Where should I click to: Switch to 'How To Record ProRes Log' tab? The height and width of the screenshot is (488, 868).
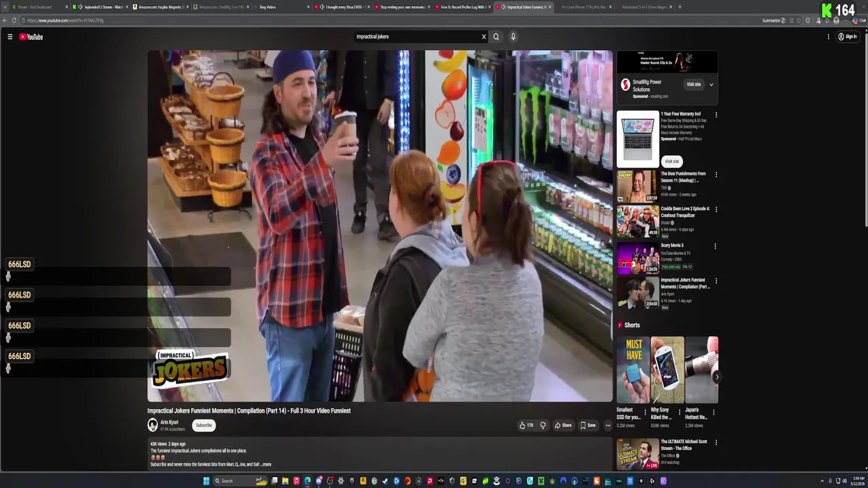[x=462, y=7]
